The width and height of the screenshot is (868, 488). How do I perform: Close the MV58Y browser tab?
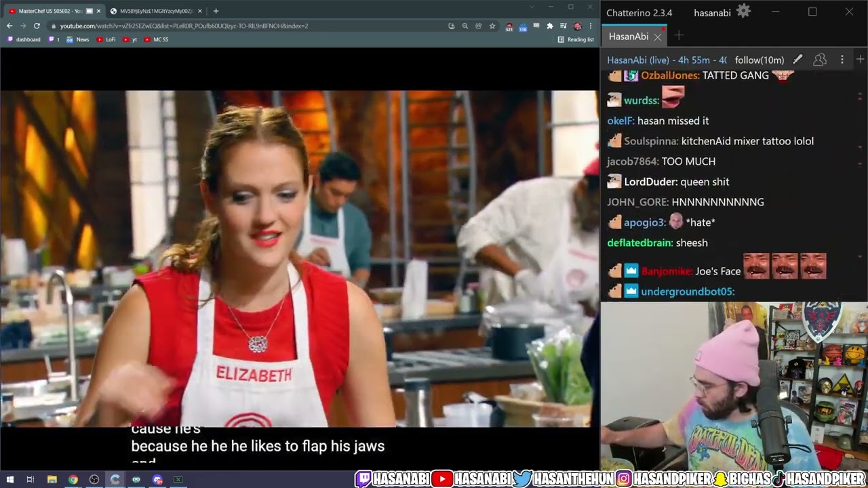pyautogui.click(x=199, y=11)
